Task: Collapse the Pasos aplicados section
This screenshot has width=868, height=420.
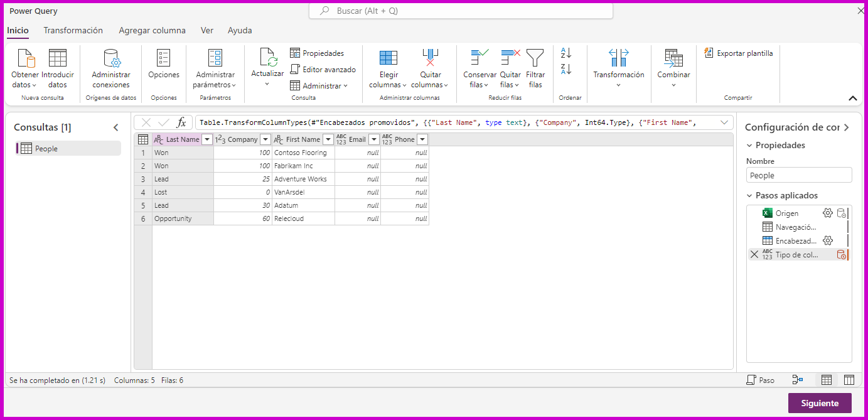Action: tap(749, 195)
